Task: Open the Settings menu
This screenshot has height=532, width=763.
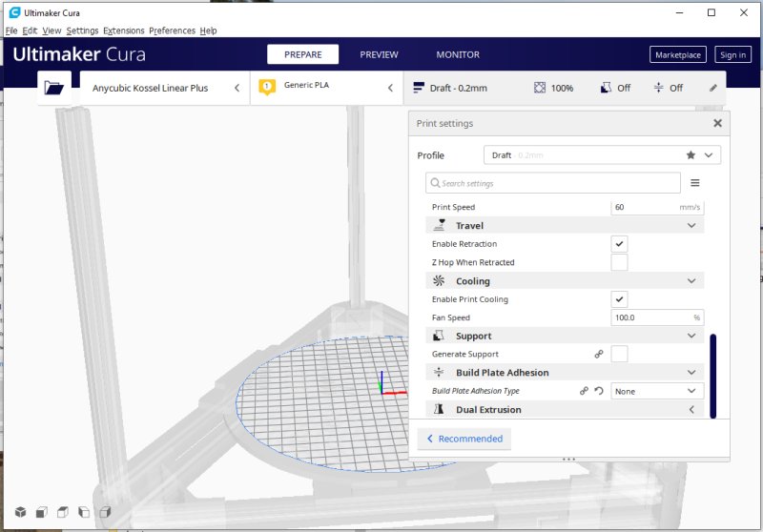Action: (x=82, y=31)
